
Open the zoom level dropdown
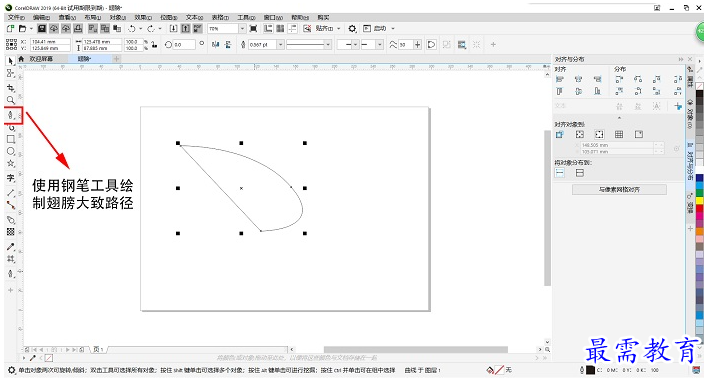point(242,28)
